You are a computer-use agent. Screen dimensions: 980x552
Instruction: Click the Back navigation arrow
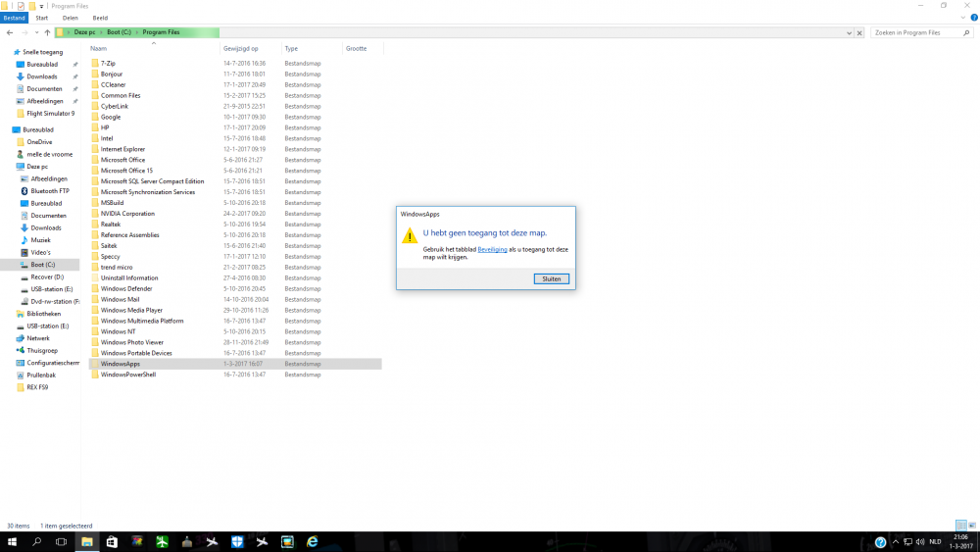pyautogui.click(x=10, y=32)
